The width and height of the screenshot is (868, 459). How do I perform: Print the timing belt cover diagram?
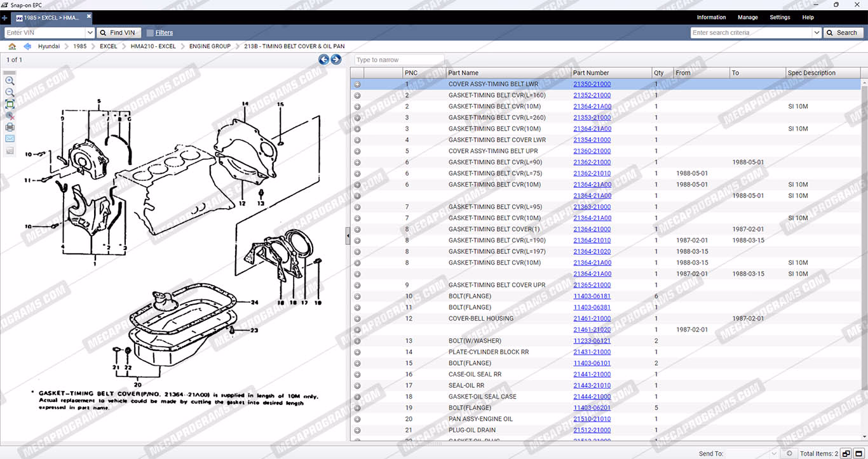(x=10, y=127)
